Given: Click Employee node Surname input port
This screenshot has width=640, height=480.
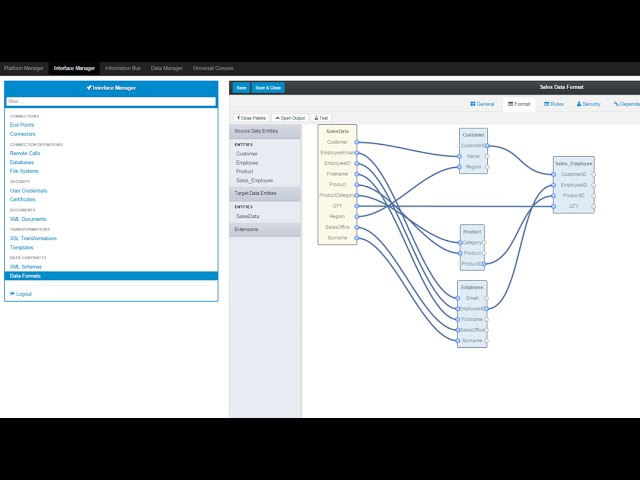Looking at the screenshot, I should pos(458,340).
